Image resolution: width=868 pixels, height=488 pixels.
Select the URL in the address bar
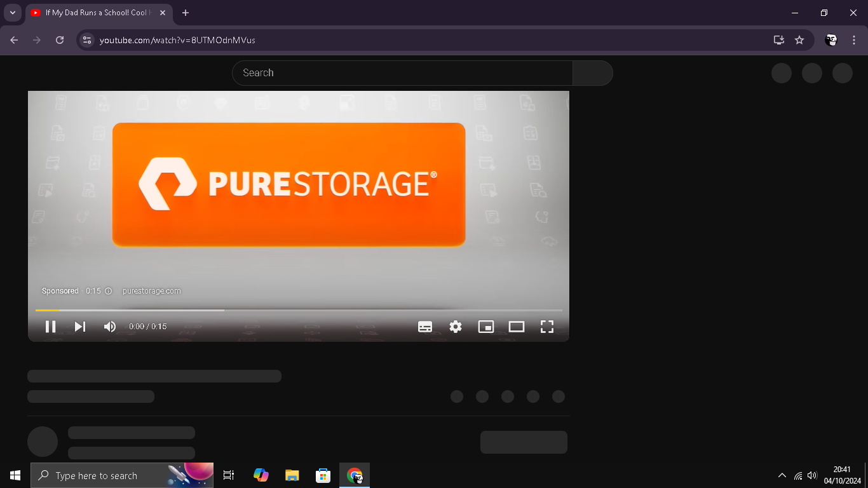(x=177, y=40)
